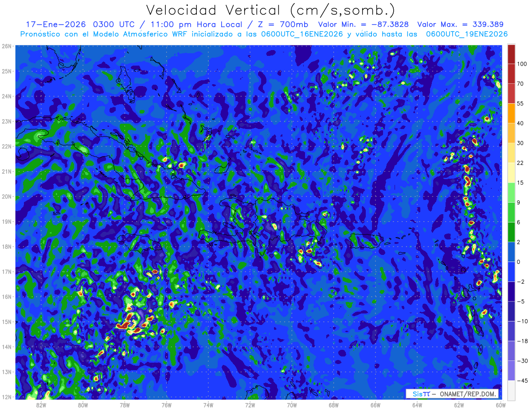Click the '12N' latitude label

pos(7,397)
